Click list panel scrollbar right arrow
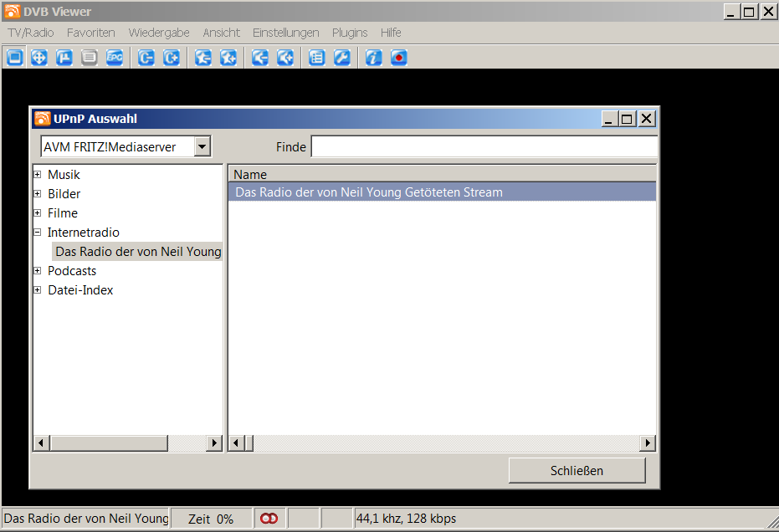This screenshot has height=532, width=779. point(648,442)
